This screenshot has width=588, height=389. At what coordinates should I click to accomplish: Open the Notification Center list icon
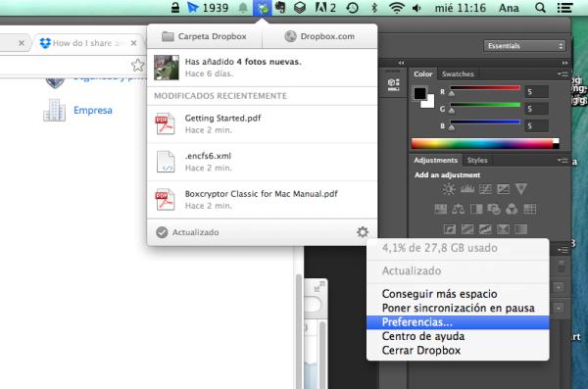click(565, 8)
